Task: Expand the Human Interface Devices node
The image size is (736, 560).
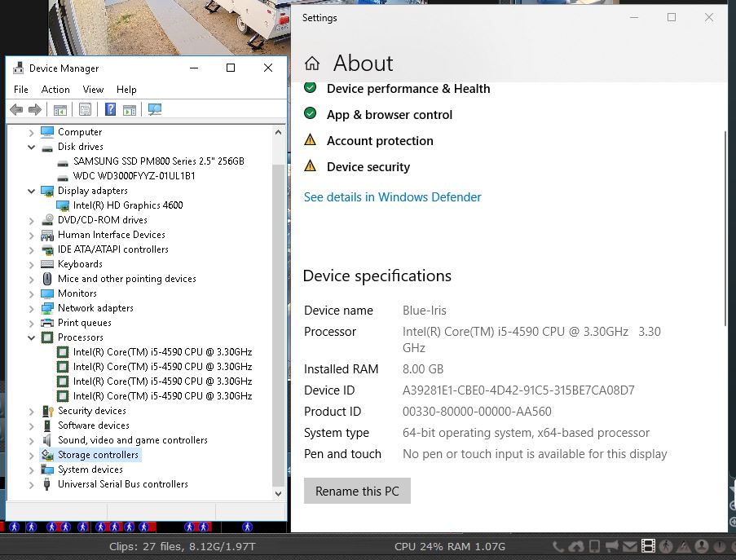Action: pos(32,236)
